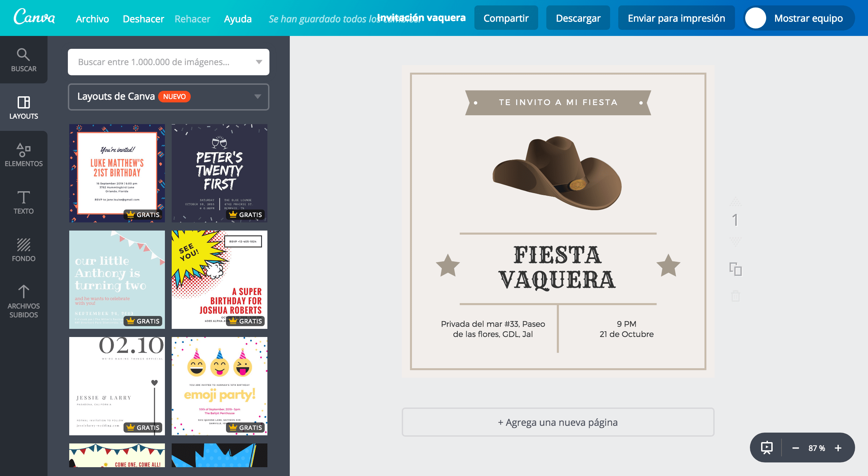Select address text Privada del mar

tap(493, 329)
